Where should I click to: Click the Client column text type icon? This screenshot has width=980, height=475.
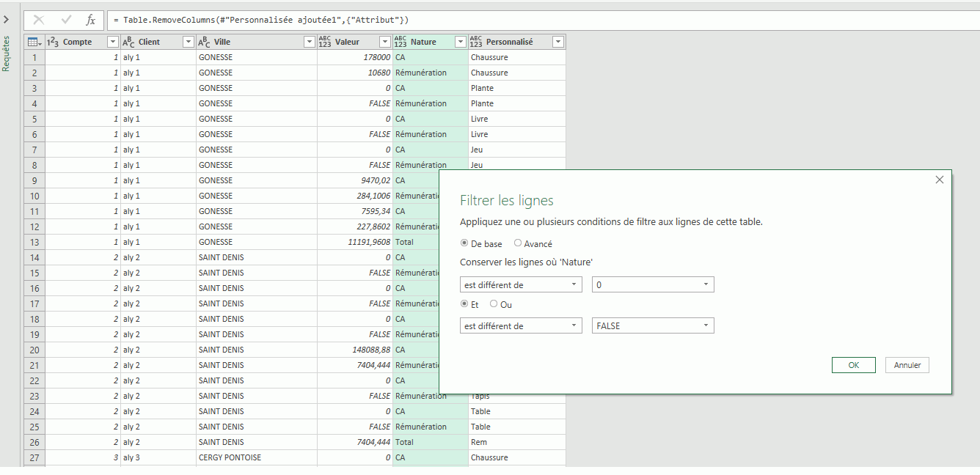click(128, 43)
